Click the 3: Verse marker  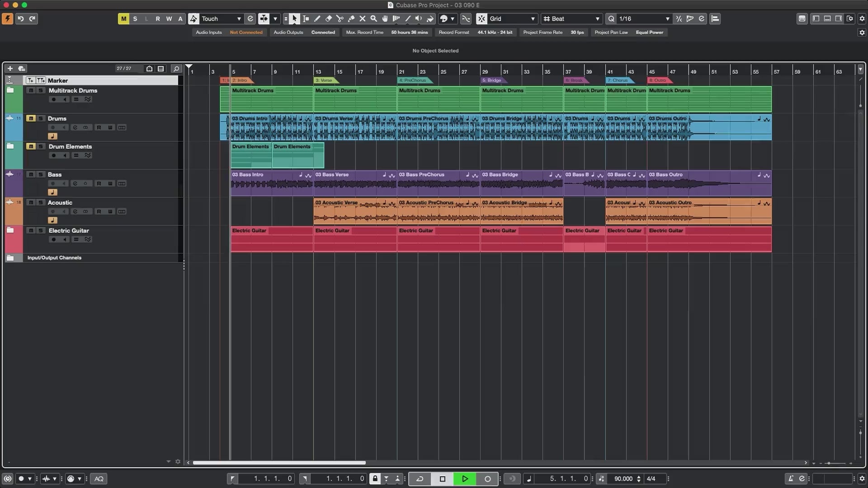(325, 80)
